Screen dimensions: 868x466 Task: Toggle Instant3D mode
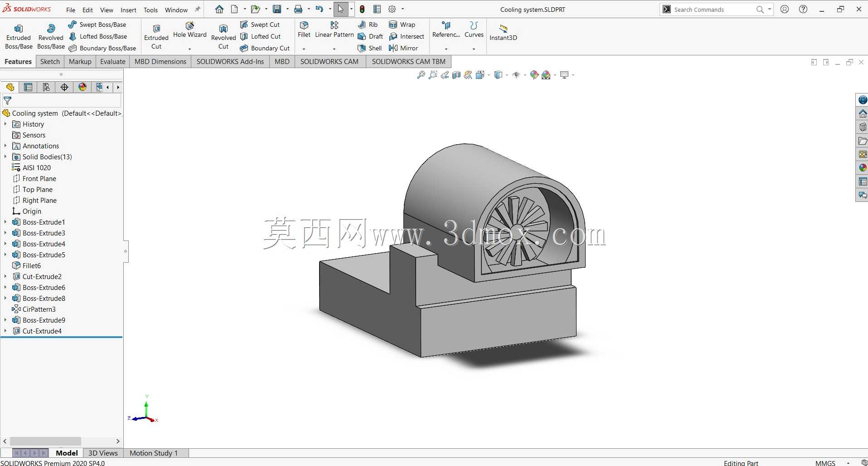click(503, 32)
